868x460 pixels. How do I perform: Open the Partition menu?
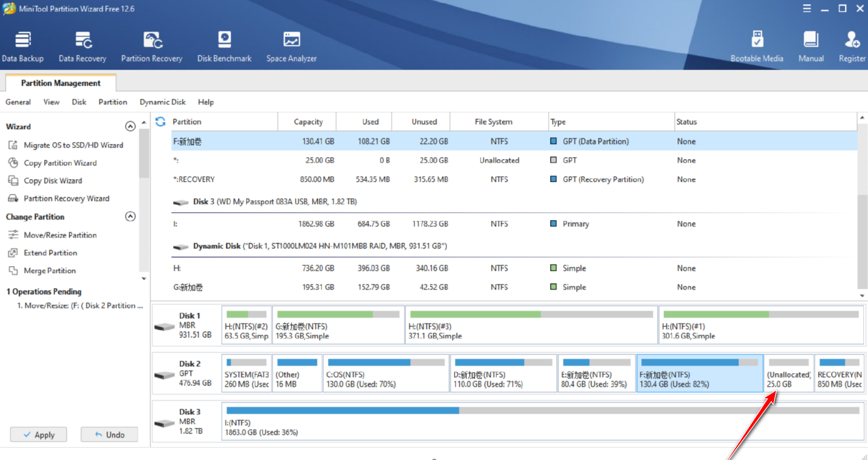click(113, 102)
